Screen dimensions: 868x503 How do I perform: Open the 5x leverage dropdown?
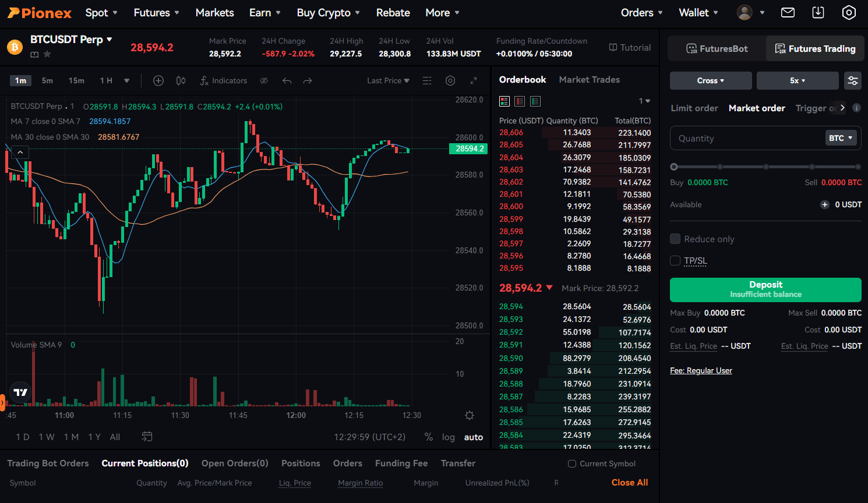pyautogui.click(x=798, y=81)
